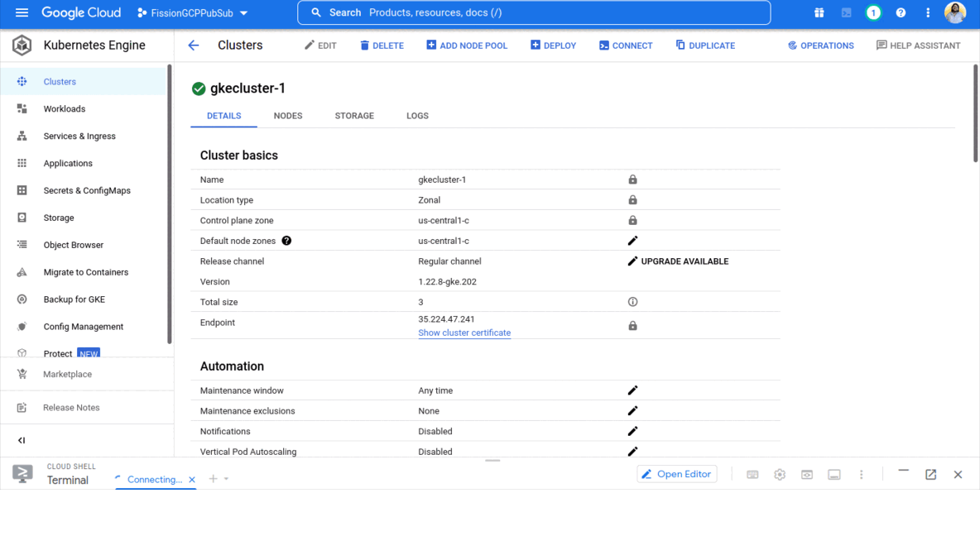The width and height of the screenshot is (980, 560).
Task: Open Cloud Shell three-dot more menu
Action: pos(862,475)
